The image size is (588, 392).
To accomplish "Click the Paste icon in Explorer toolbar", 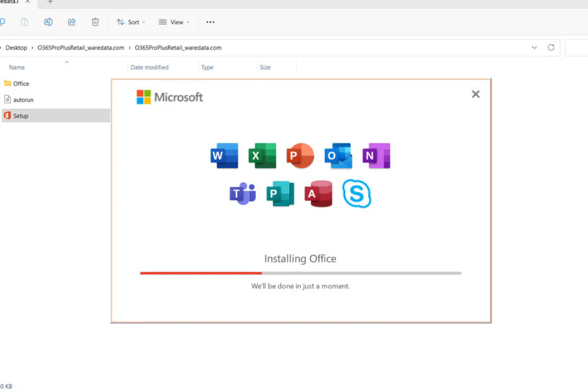I will pyautogui.click(x=25, y=22).
